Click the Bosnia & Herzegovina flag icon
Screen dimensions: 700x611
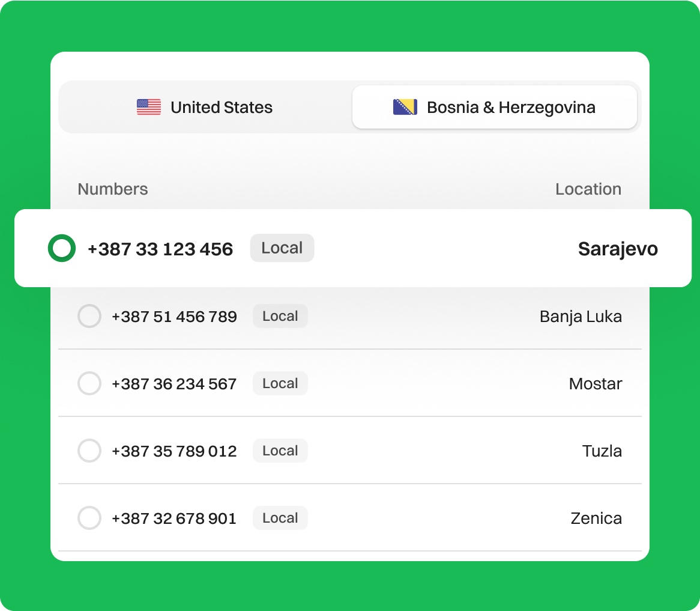coord(405,108)
